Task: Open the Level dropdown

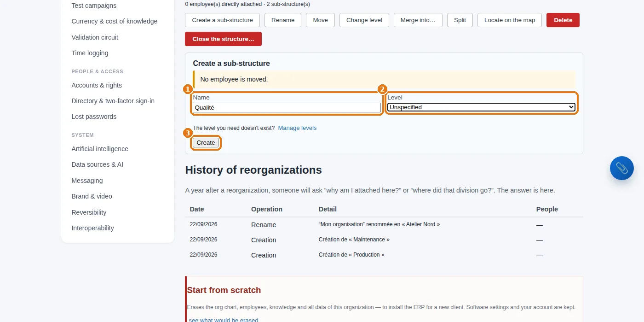Action: 481,107
